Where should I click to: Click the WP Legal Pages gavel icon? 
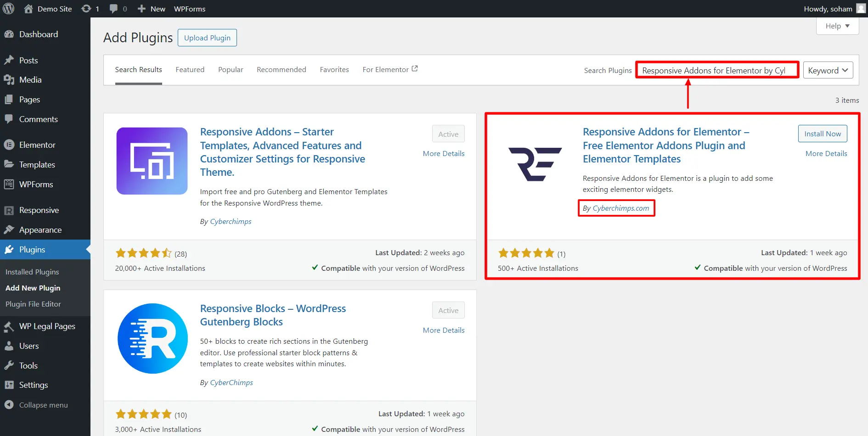9,326
